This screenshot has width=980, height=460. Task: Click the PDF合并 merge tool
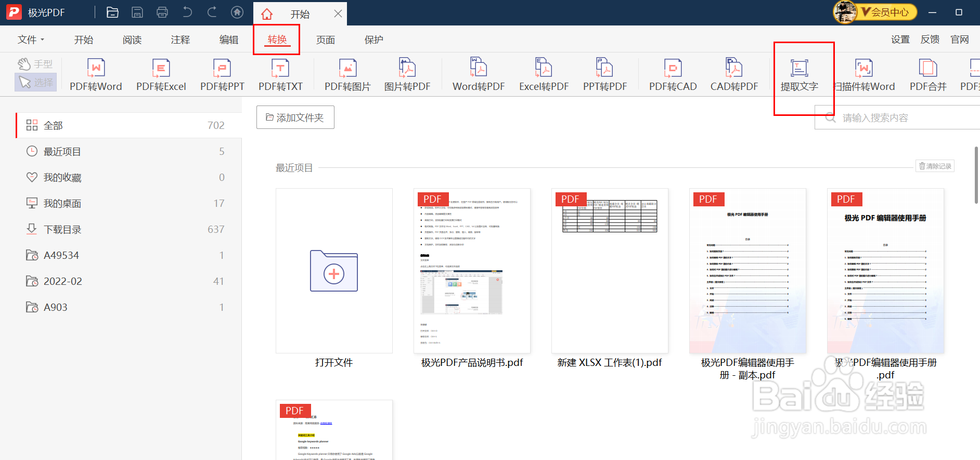tap(928, 75)
